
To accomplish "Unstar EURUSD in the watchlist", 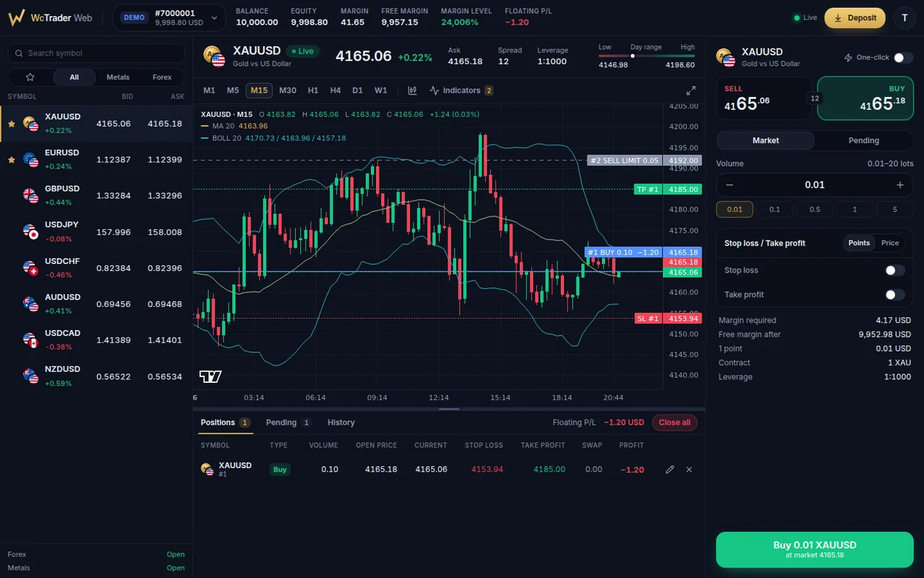I will pyautogui.click(x=12, y=160).
